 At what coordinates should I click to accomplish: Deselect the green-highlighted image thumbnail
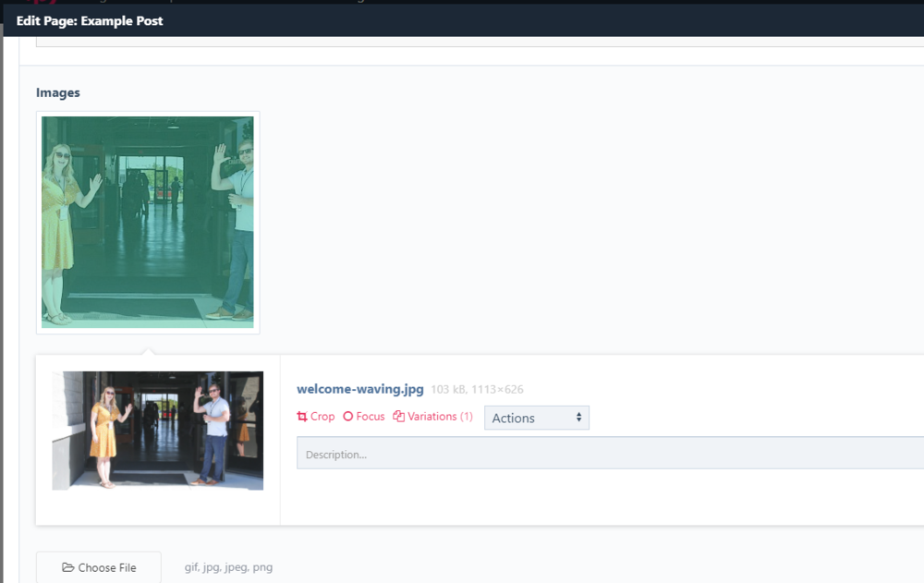click(147, 222)
